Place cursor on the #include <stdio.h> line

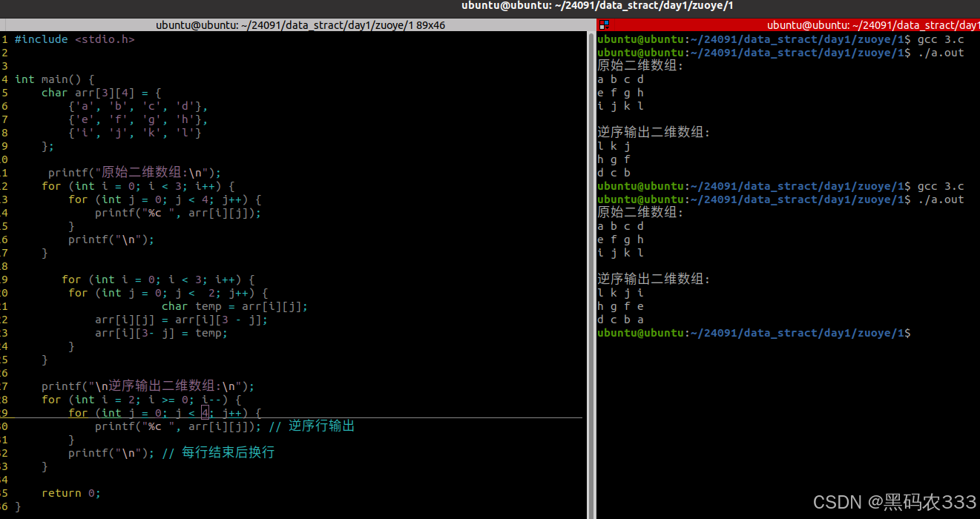coord(74,39)
